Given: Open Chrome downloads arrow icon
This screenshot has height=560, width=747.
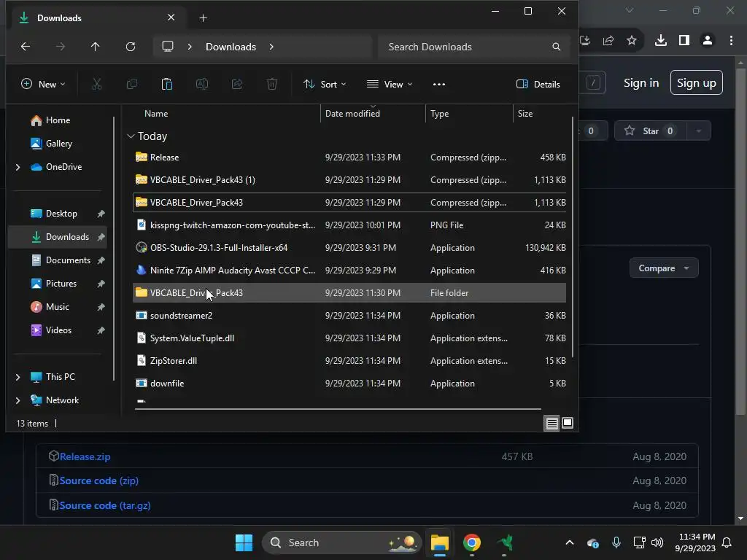Looking at the screenshot, I should click(x=661, y=41).
